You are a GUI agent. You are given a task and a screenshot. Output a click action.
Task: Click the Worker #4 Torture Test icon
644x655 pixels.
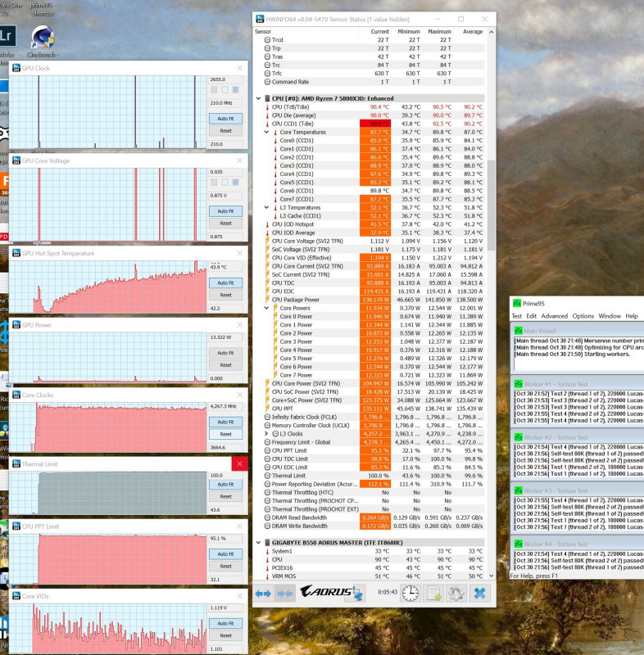(x=518, y=544)
